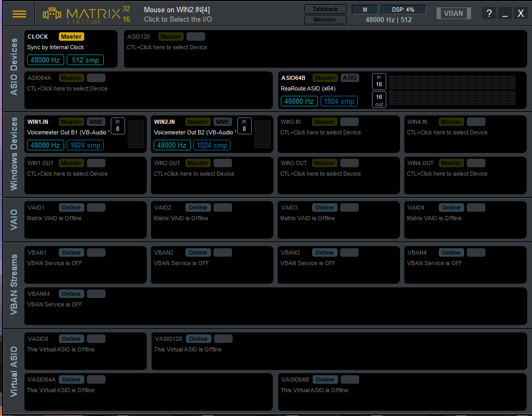Click the WIN1.IN level meter grid

(136, 134)
